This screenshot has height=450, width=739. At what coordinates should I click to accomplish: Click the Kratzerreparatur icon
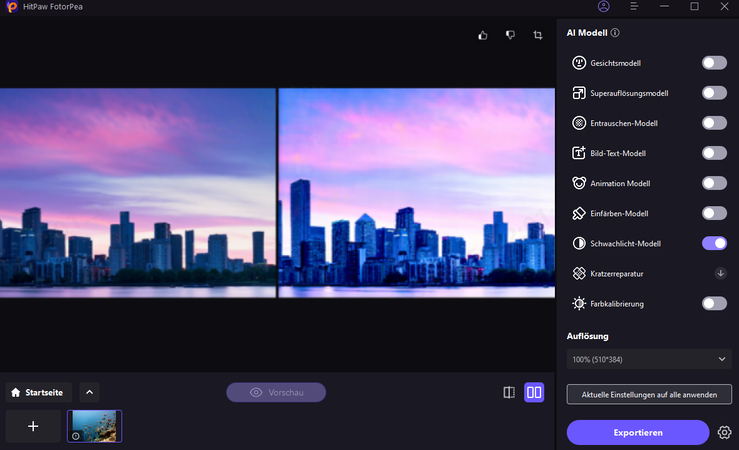pyautogui.click(x=579, y=274)
